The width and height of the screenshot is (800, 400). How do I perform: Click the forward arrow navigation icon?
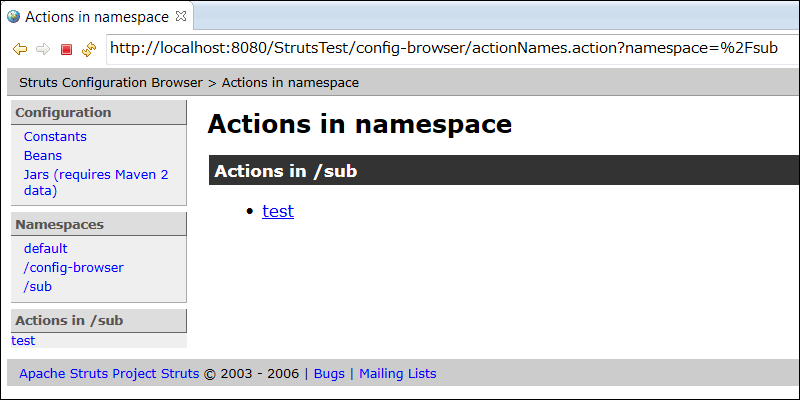(x=43, y=49)
